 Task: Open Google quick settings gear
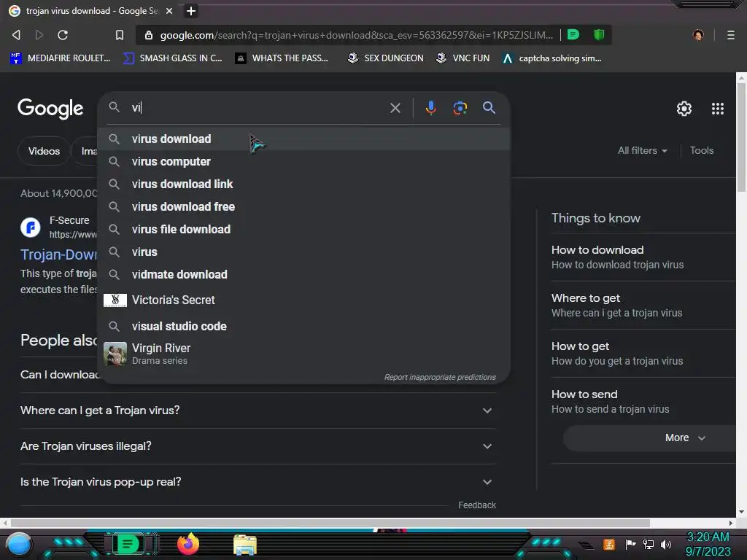tap(684, 109)
